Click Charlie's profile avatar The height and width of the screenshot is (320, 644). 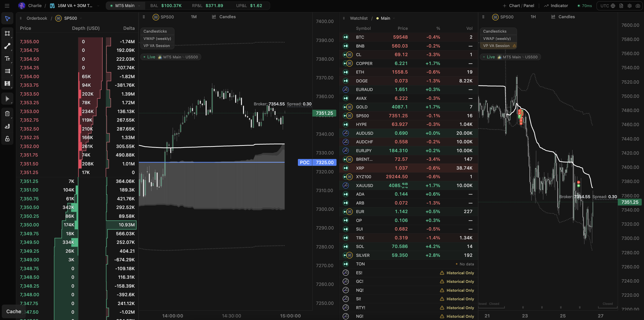[x=22, y=6]
